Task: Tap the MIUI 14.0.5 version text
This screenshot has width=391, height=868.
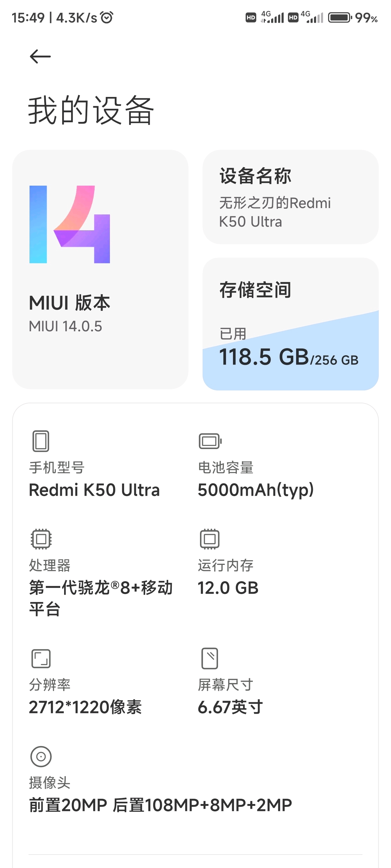Action: tap(65, 326)
